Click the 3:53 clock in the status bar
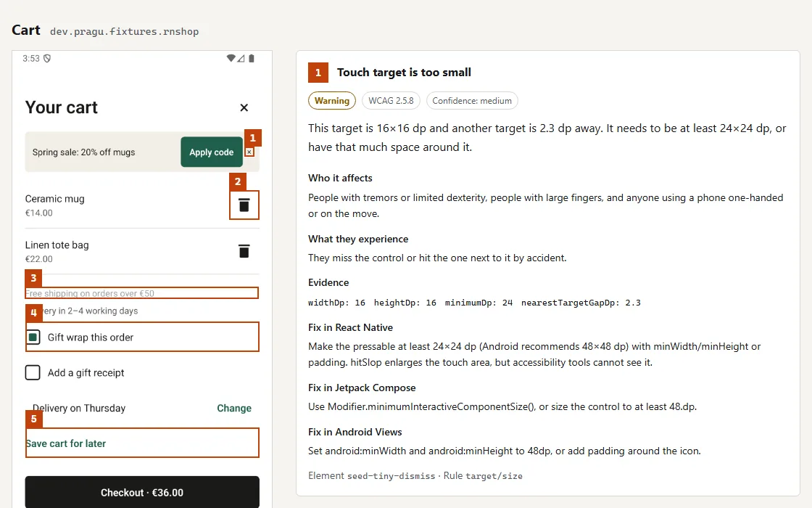Image resolution: width=812 pixels, height=508 pixels. [x=31, y=58]
